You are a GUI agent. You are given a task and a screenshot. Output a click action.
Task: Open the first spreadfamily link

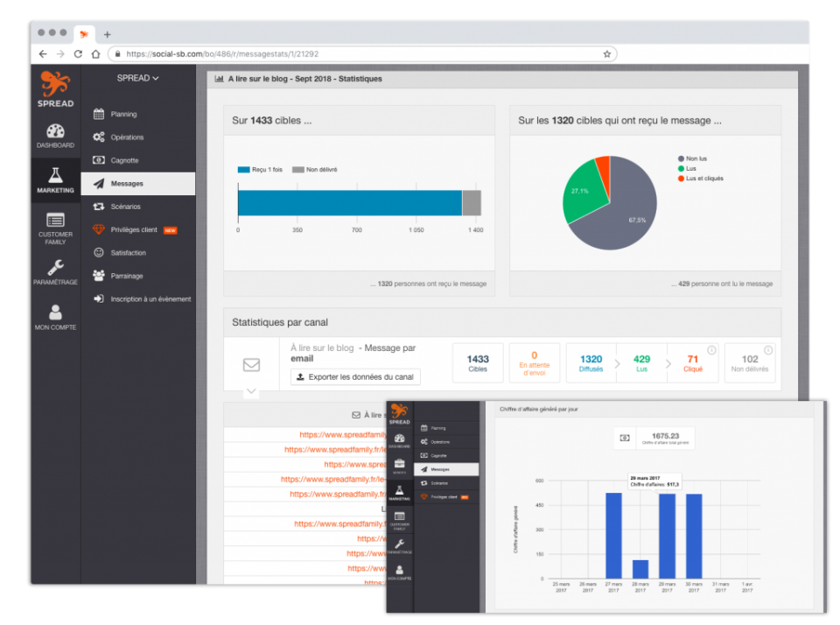click(x=343, y=435)
